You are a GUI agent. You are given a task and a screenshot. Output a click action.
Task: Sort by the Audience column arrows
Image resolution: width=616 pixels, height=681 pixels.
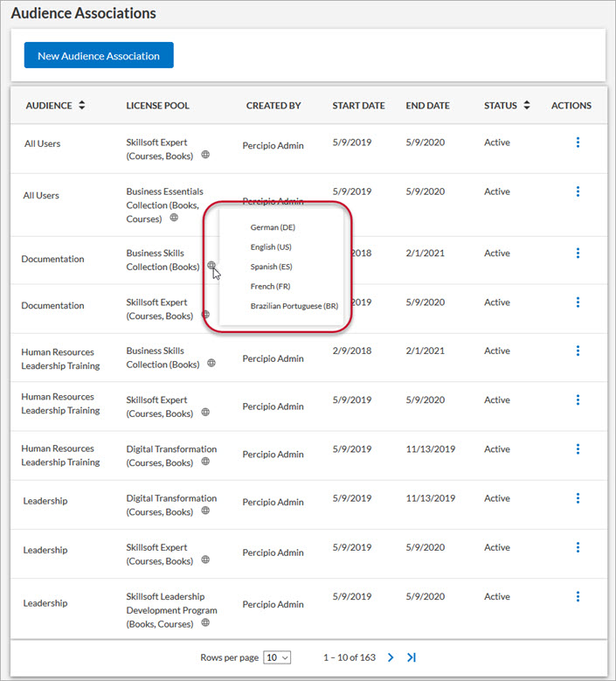coord(81,105)
